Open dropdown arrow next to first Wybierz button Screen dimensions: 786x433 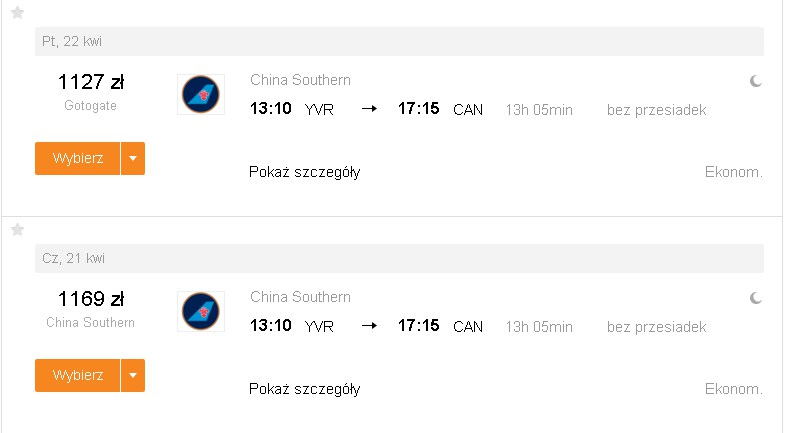133,158
